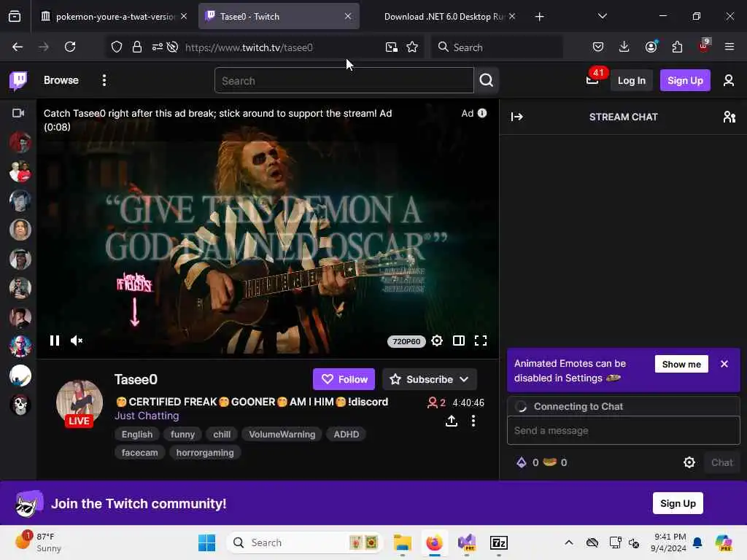
Task: Click the VolumeWarning tag
Action: tap(282, 435)
